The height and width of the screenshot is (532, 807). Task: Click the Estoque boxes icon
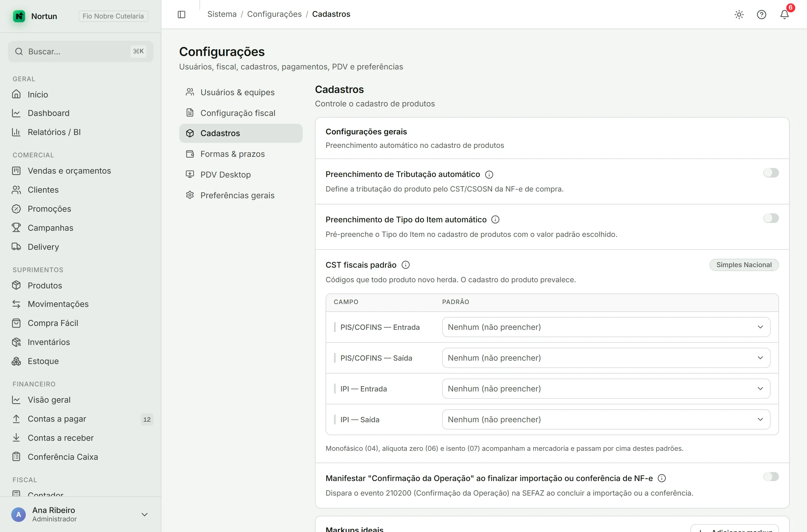click(x=16, y=361)
